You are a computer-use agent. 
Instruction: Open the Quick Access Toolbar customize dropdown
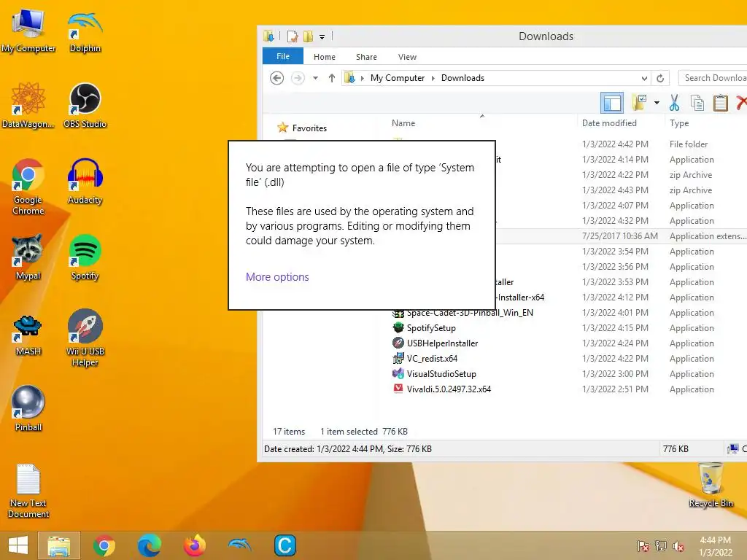coord(322,36)
